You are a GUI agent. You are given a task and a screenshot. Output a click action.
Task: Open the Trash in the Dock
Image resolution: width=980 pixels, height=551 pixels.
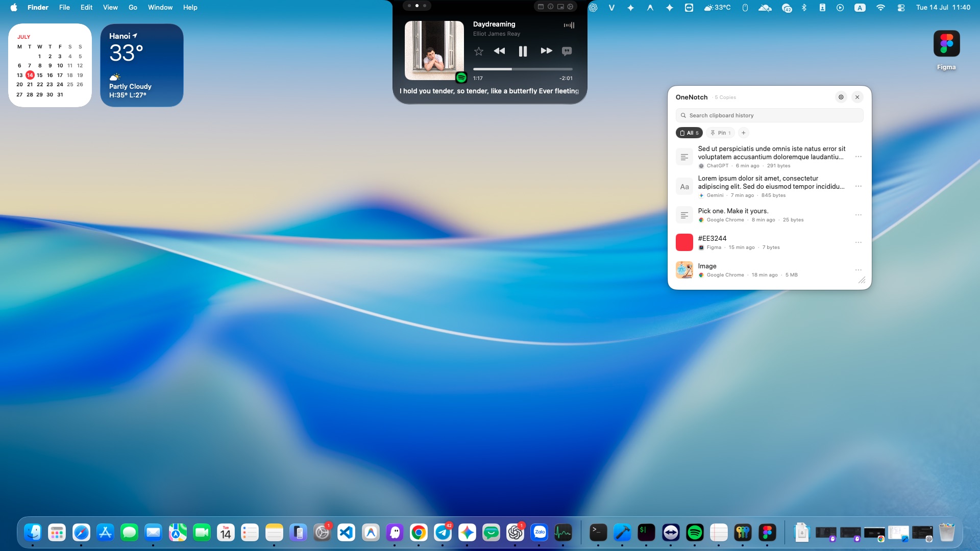(947, 533)
